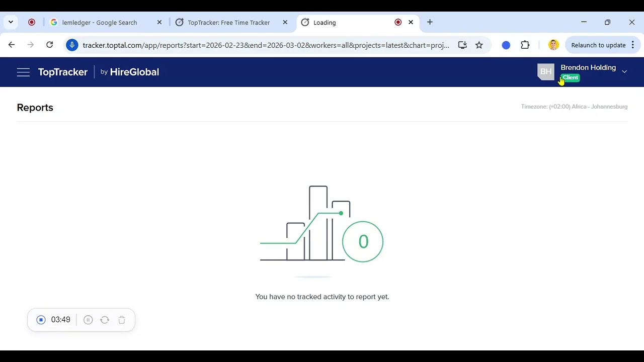Click the Reports page heading

click(x=35, y=108)
